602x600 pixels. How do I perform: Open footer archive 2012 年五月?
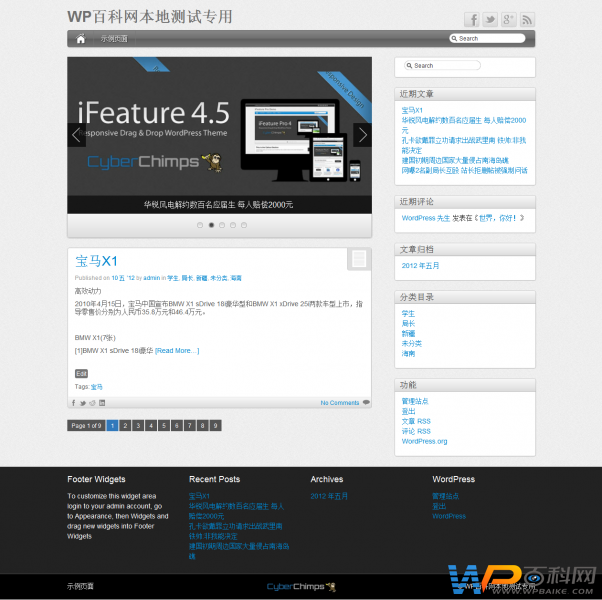click(x=329, y=496)
